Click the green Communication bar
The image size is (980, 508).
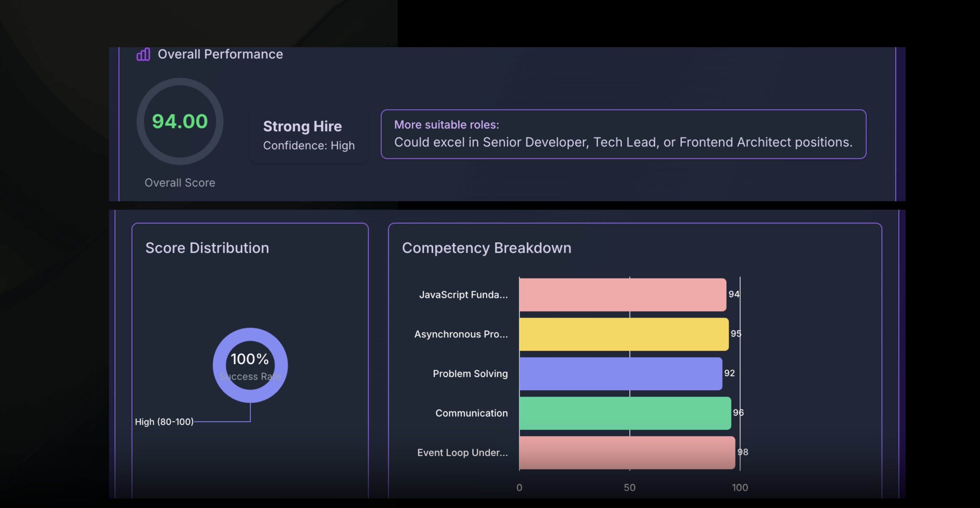point(625,413)
